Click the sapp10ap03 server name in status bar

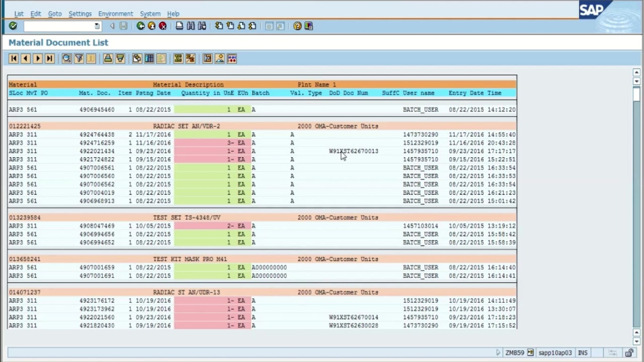click(555, 353)
